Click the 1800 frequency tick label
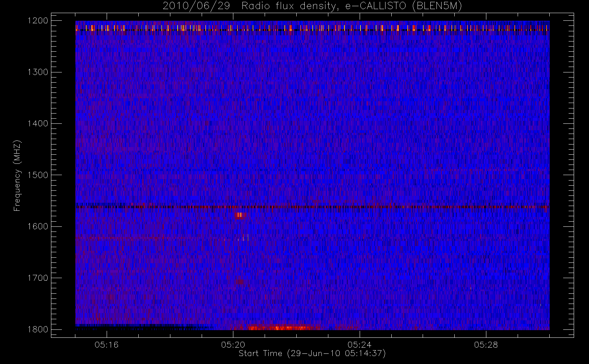This screenshot has height=364, width=589. point(38,329)
